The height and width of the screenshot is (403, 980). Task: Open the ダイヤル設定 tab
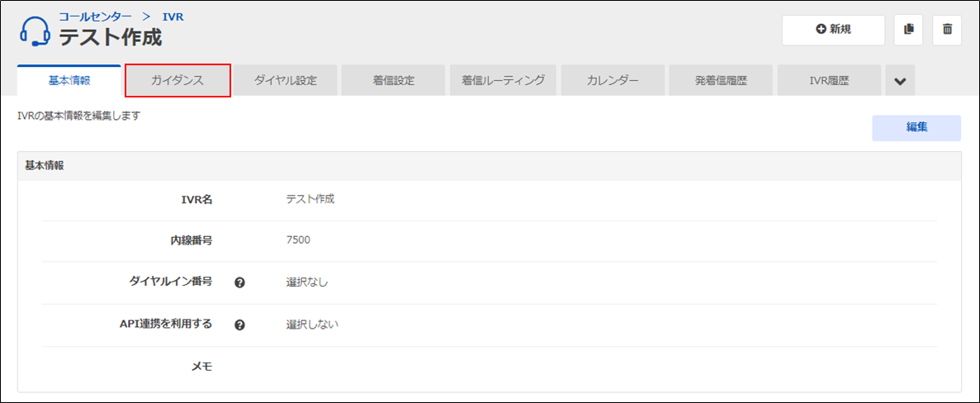click(x=286, y=81)
